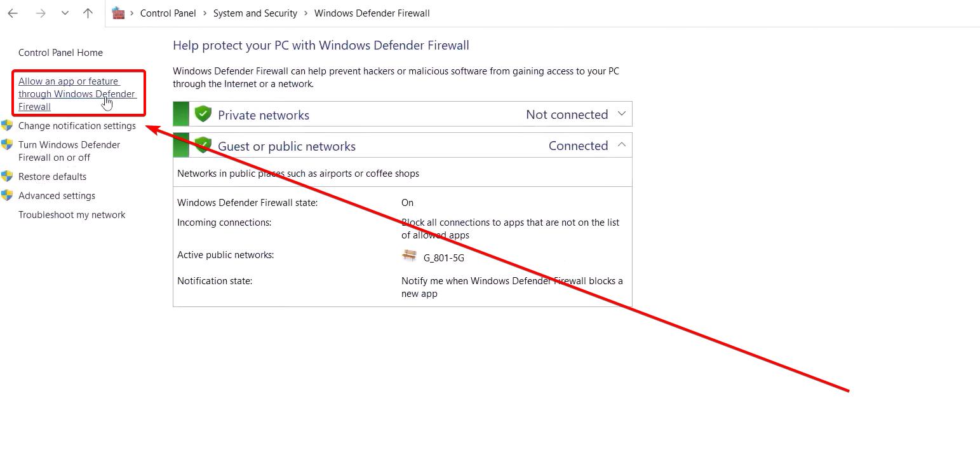Go back with the Back arrow
Viewport: 980px width, 466px height.
click(13, 13)
